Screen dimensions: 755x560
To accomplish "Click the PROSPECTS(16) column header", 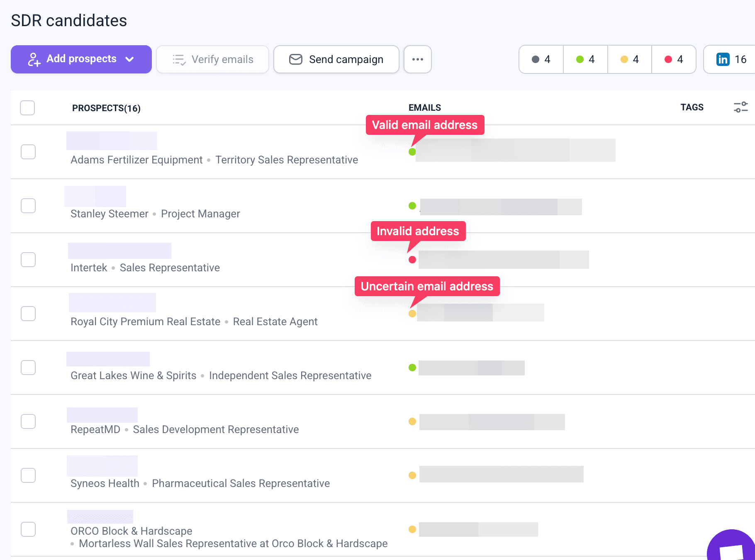I will [106, 108].
